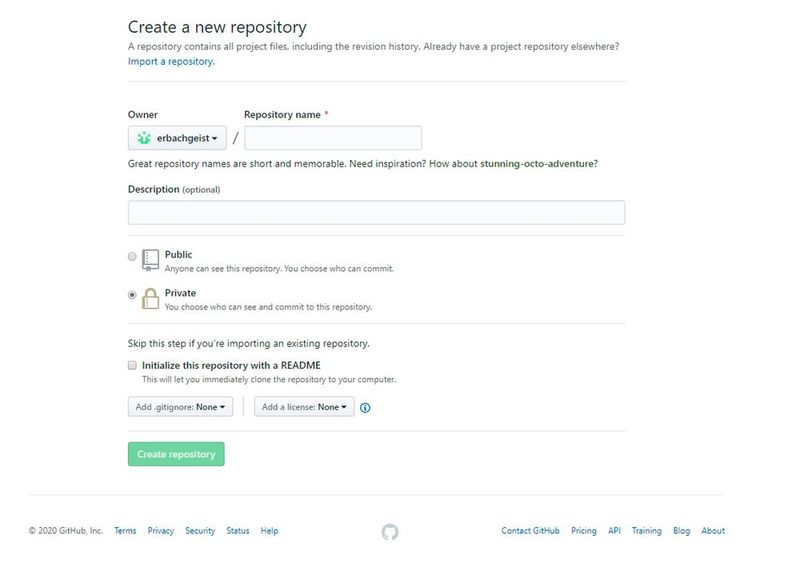Screen dimensions: 800x567
Task: Open the Help footer link
Action: 269,531
